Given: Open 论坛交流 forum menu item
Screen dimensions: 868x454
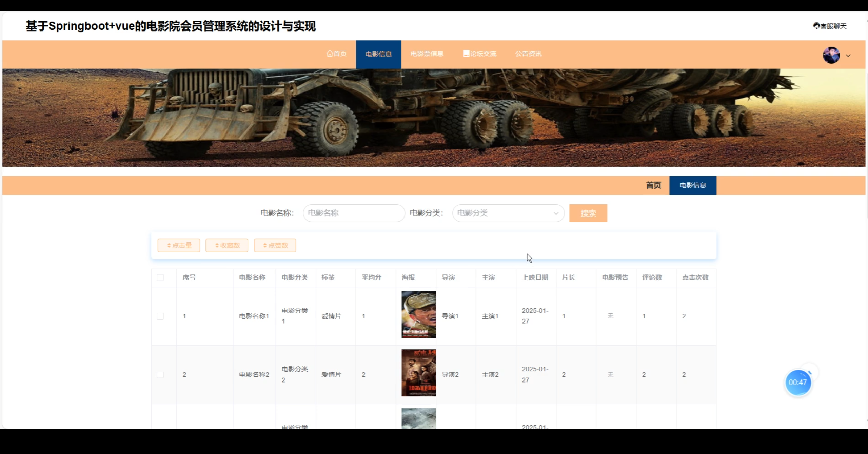Looking at the screenshot, I should 480,54.
